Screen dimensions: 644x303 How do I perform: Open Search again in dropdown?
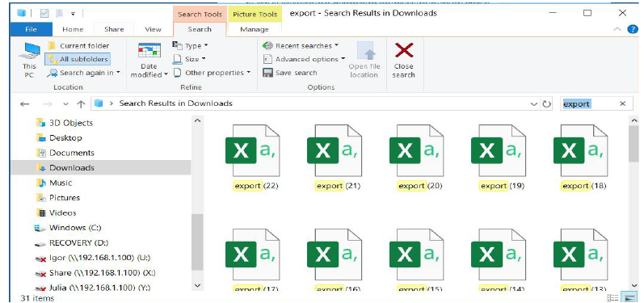click(x=84, y=73)
